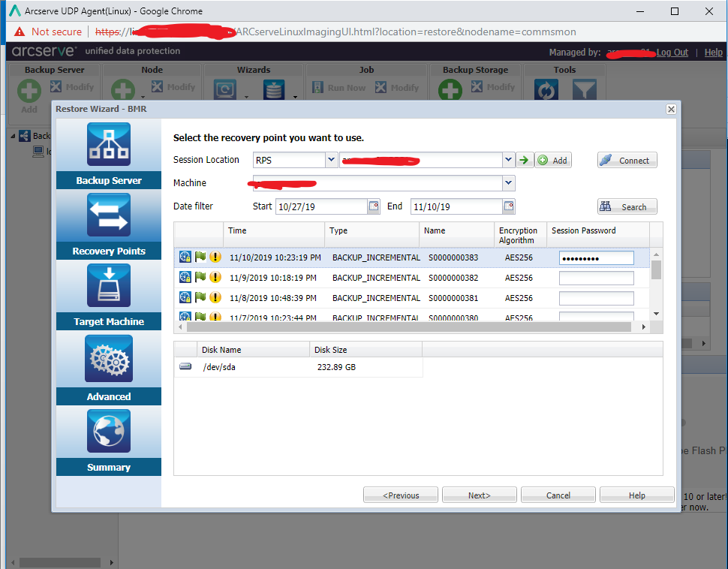Click the Run Now job button

point(339,87)
